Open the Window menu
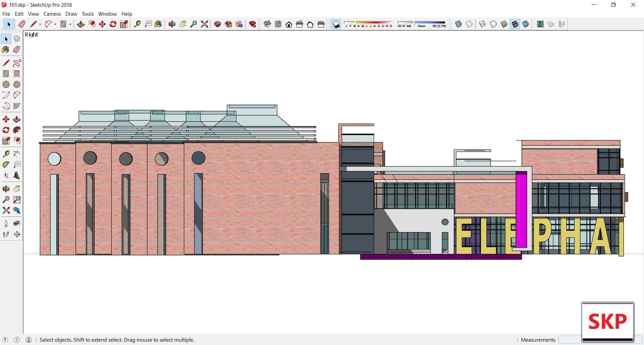The height and width of the screenshot is (345, 644). (x=107, y=14)
